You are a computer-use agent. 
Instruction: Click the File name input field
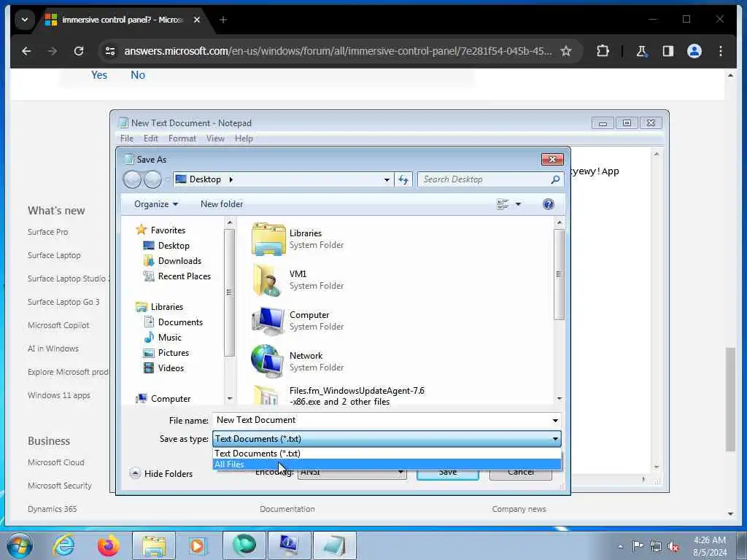point(381,420)
